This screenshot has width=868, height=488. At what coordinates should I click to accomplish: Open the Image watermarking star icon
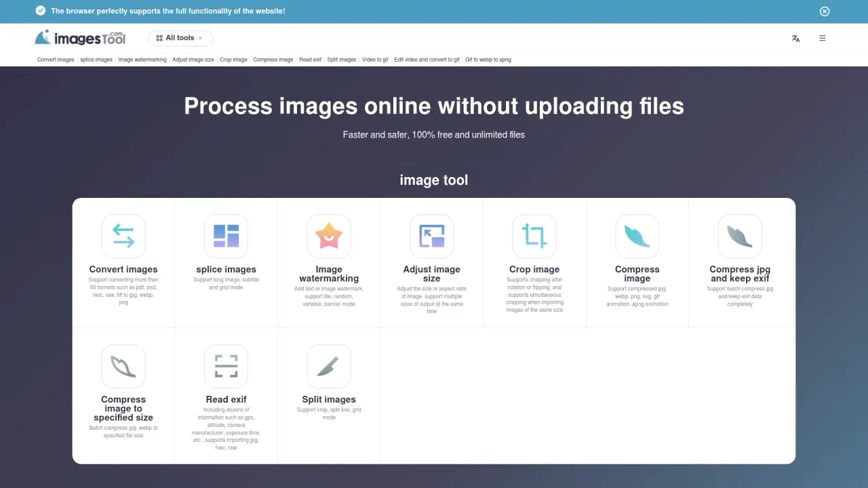coord(329,236)
